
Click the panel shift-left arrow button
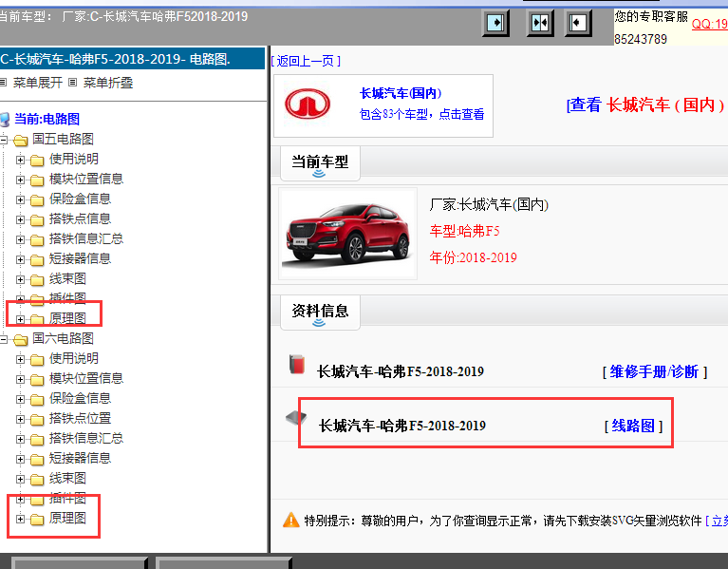point(578,23)
